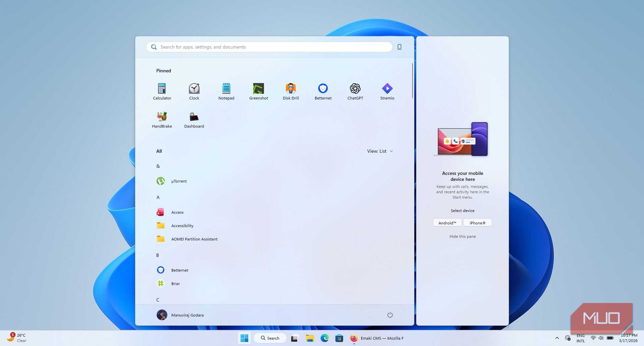Launch Microsoft Edge from the taskbar
This screenshot has height=346, width=644.
pyautogui.click(x=324, y=338)
